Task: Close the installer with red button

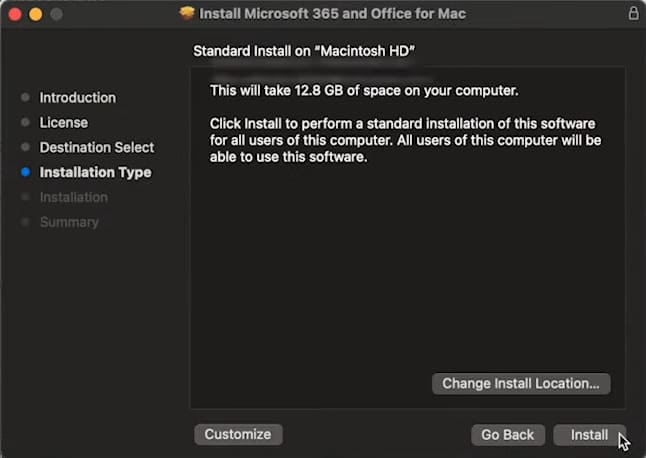Action: click(16, 15)
